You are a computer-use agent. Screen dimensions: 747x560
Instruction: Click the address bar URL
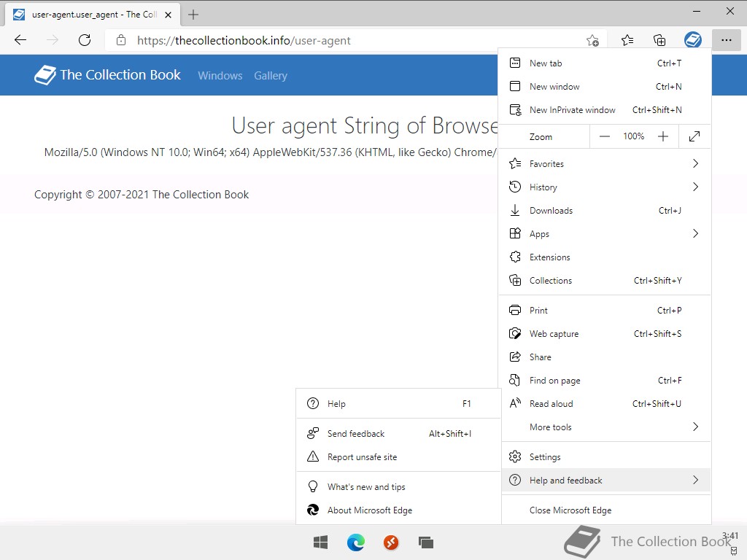[244, 41]
